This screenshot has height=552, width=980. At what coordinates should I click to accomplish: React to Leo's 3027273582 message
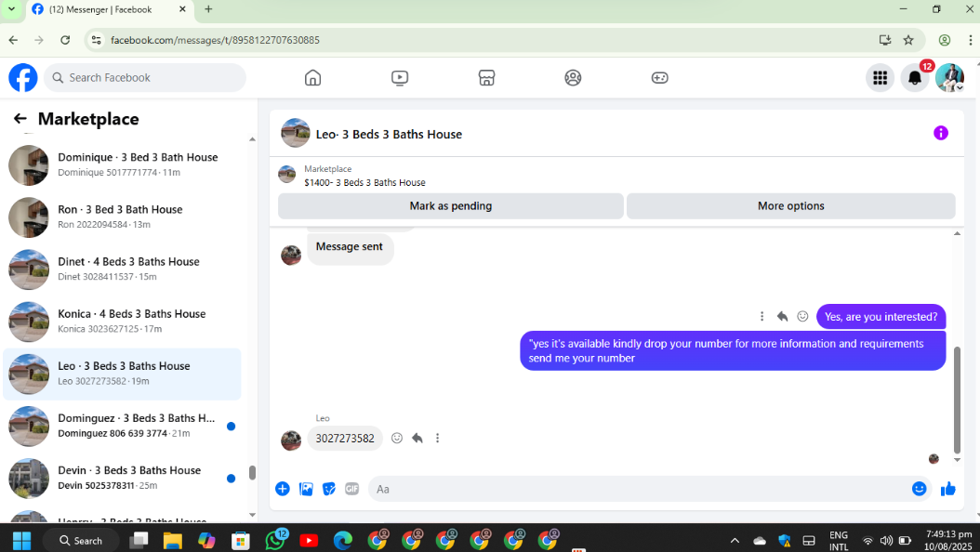397,439
